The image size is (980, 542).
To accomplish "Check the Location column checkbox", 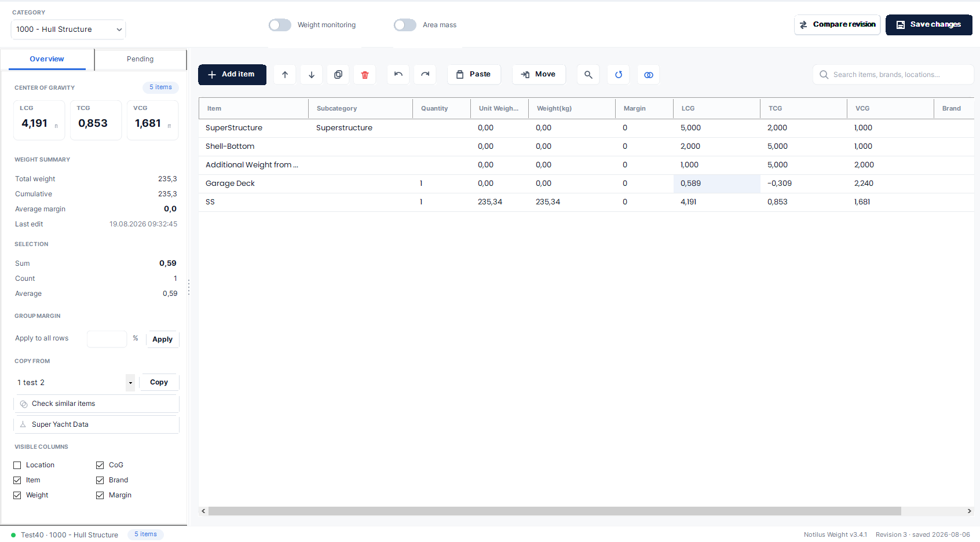I will coord(17,465).
